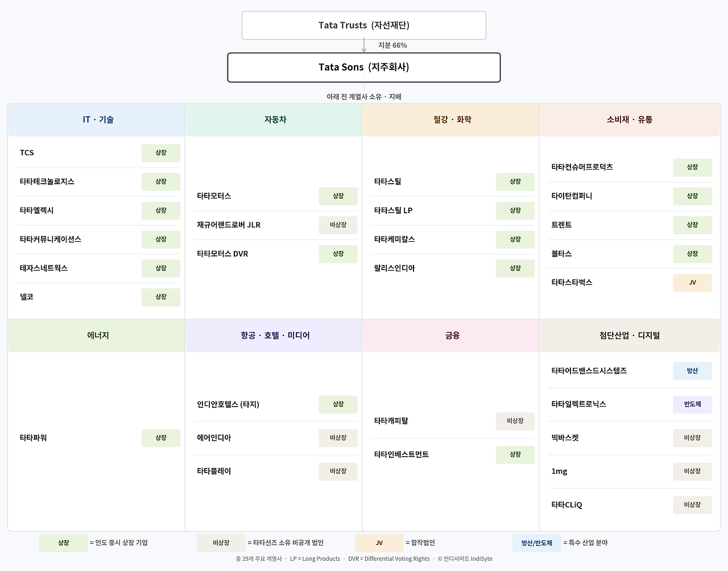This screenshot has width=728, height=571.
Task: Click the '빅바스켓' company name
Action: [565, 438]
